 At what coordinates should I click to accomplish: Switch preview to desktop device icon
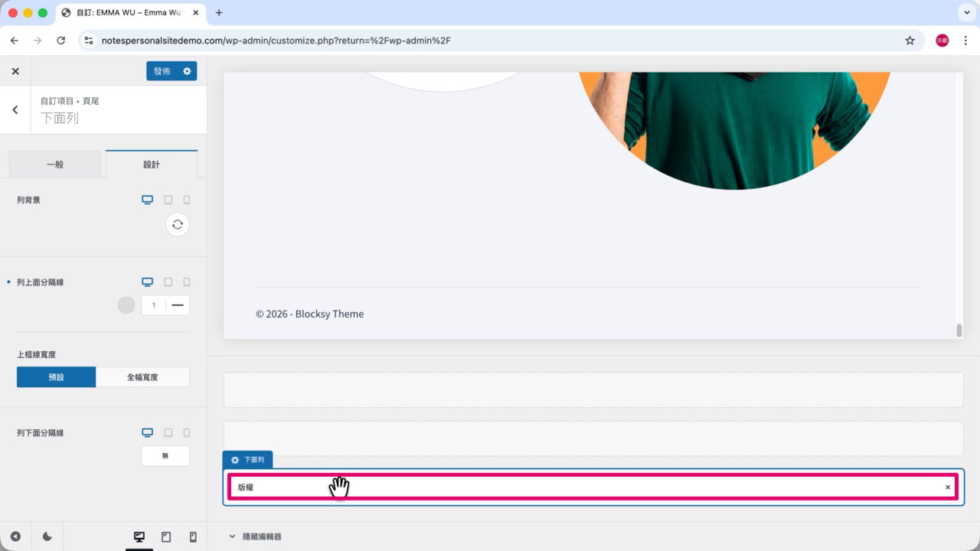point(139,537)
